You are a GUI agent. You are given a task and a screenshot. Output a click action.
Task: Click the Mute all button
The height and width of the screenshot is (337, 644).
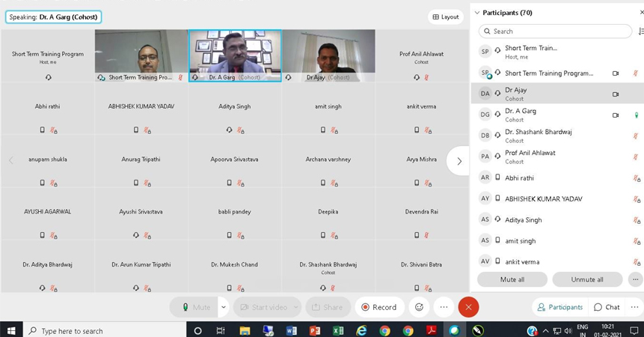pyautogui.click(x=511, y=279)
